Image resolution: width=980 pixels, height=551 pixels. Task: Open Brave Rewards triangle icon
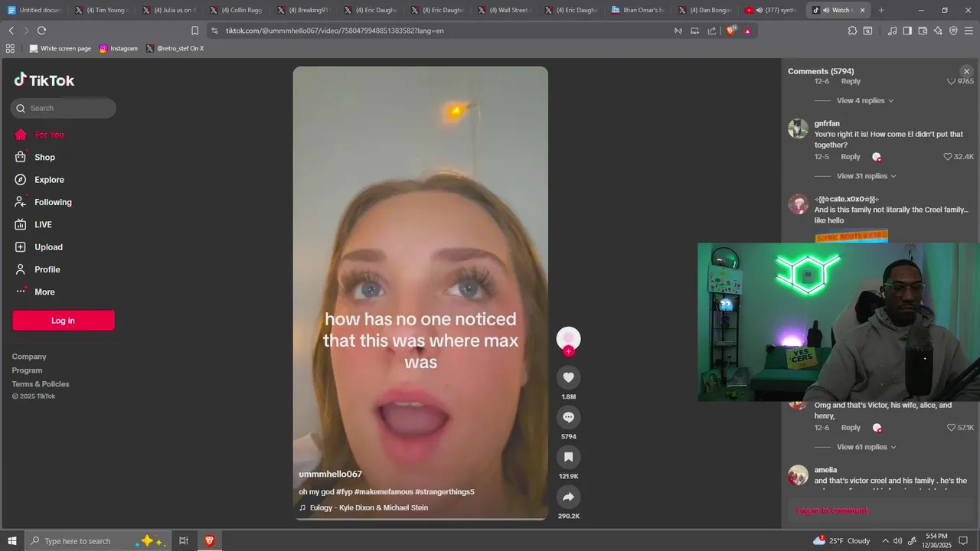pyautogui.click(x=747, y=31)
